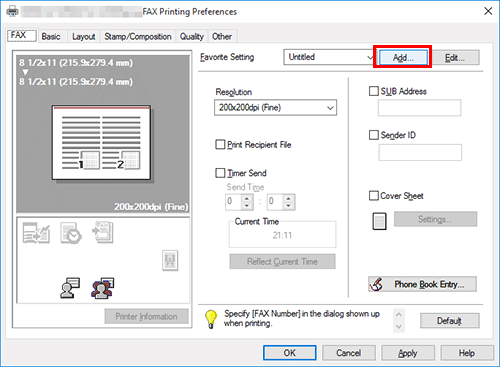Open the Quality tab
Viewport: 500px width, 367px height.
click(192, 36)
